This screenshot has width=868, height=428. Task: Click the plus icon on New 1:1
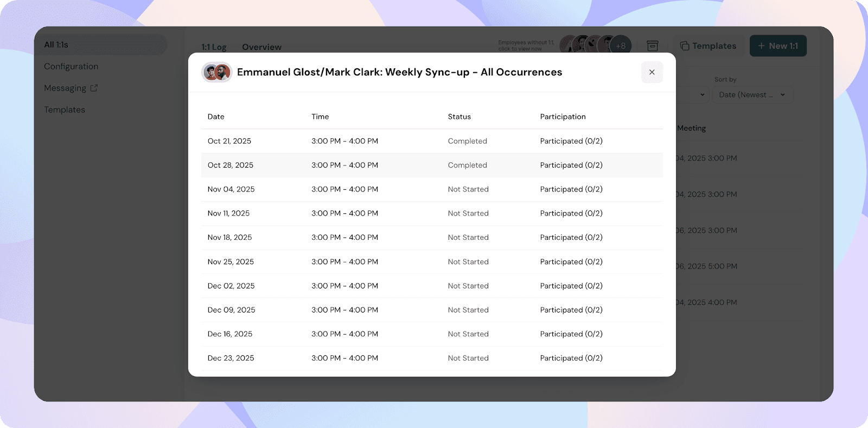(761, 46)
